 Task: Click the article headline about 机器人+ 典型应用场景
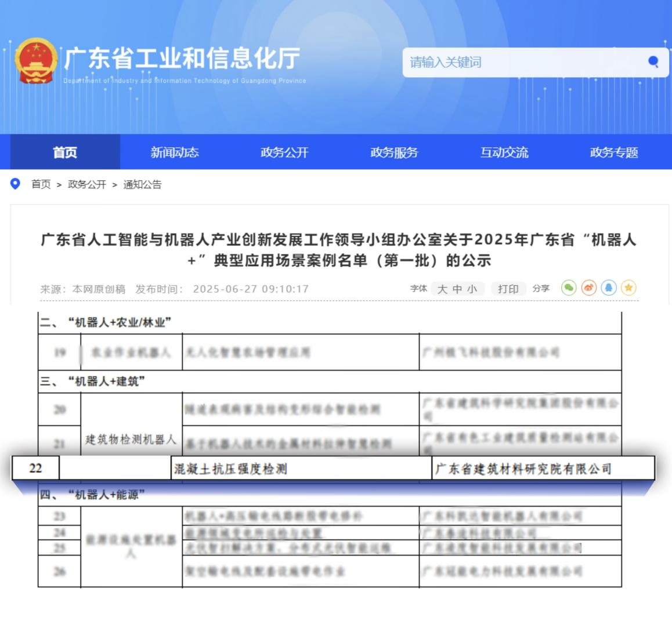point(338,250)
